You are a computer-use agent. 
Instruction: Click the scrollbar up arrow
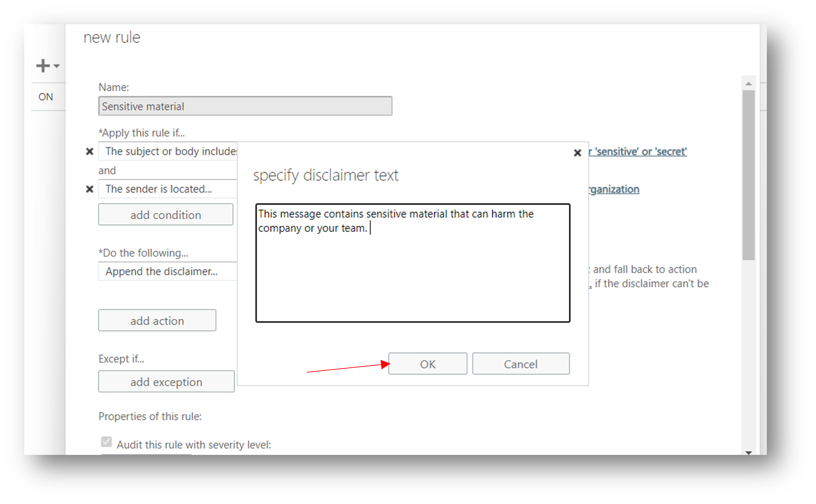(748, 84)
